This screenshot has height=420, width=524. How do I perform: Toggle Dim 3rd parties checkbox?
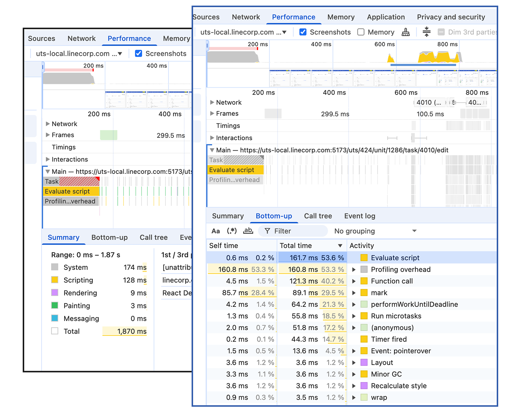pyautogui.click(x=441, y=32)
